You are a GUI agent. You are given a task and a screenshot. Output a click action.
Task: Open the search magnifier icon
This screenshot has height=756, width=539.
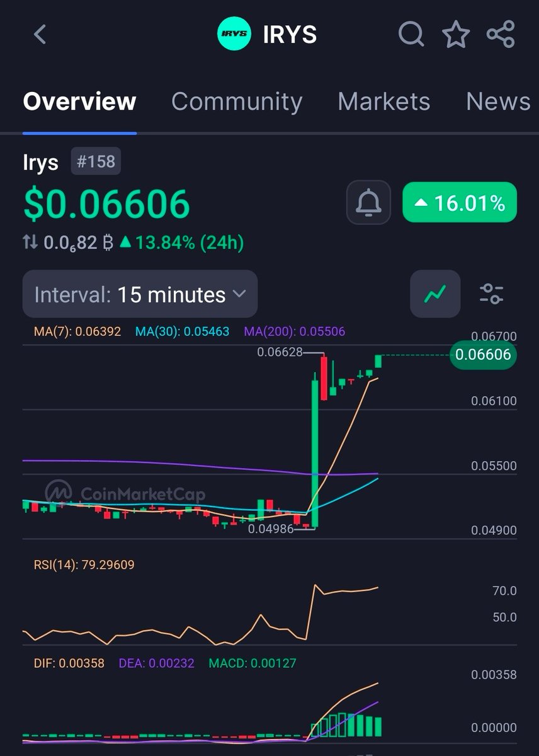pyautogui.click(x=411, y=34)
